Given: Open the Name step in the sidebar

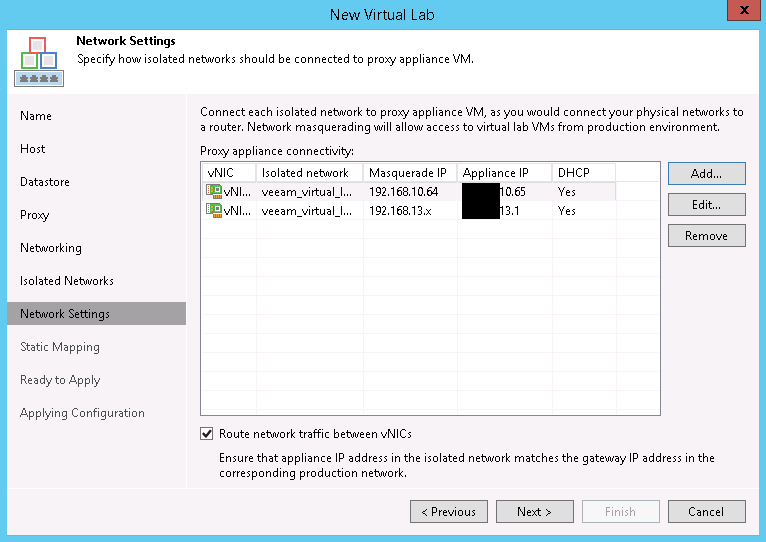Looking at the screenshot, I should [36, 116].
